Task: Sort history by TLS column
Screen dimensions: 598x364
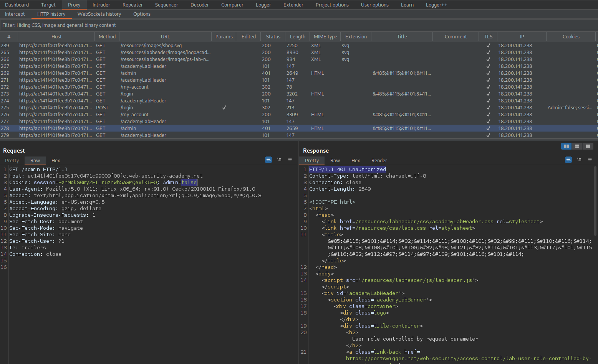Action: [488, 36]
